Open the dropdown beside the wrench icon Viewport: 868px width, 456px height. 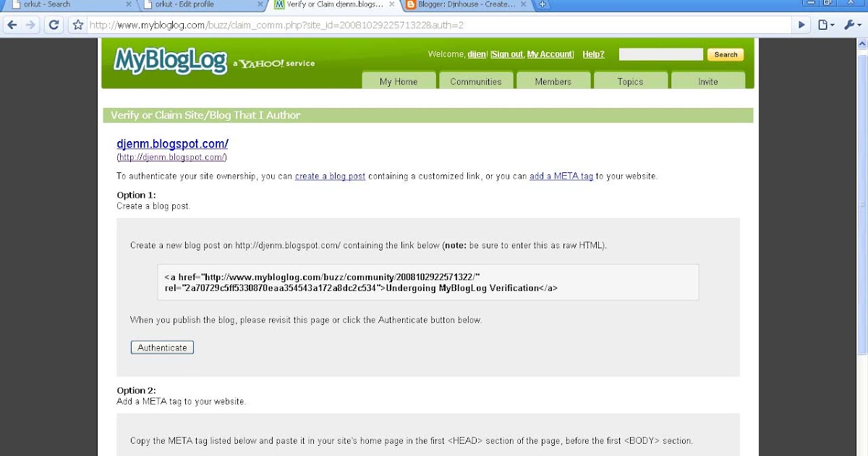tap(859, 25)
